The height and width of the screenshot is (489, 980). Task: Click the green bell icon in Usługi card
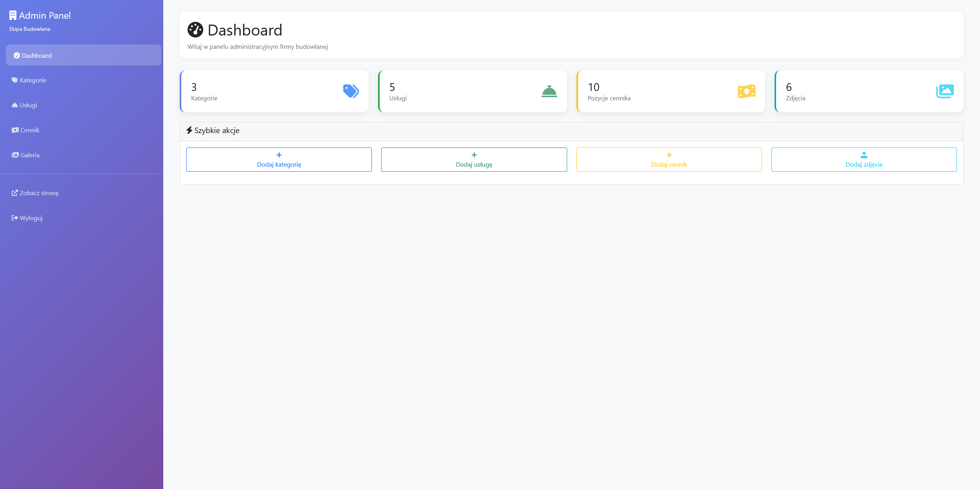click(549, 91)
